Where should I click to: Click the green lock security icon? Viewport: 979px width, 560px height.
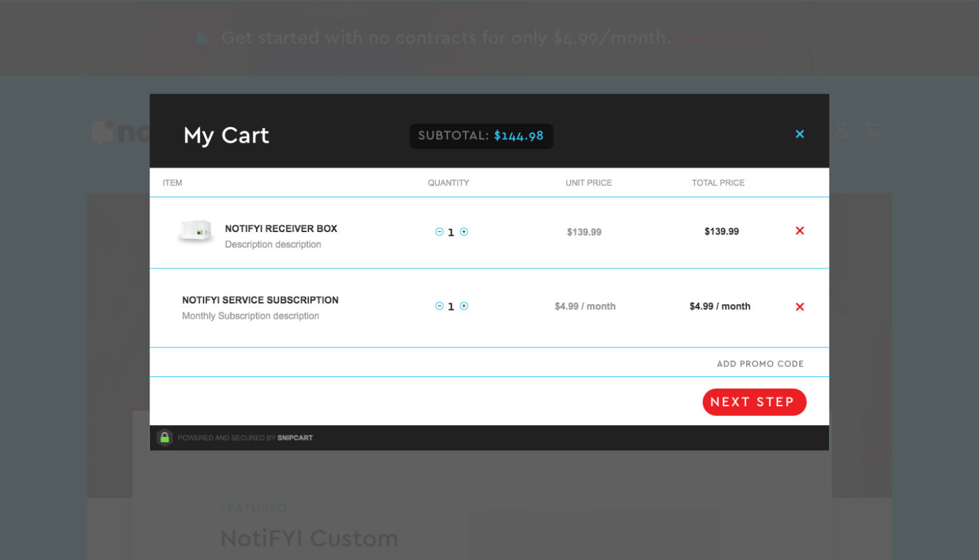[x=164, y=438]
